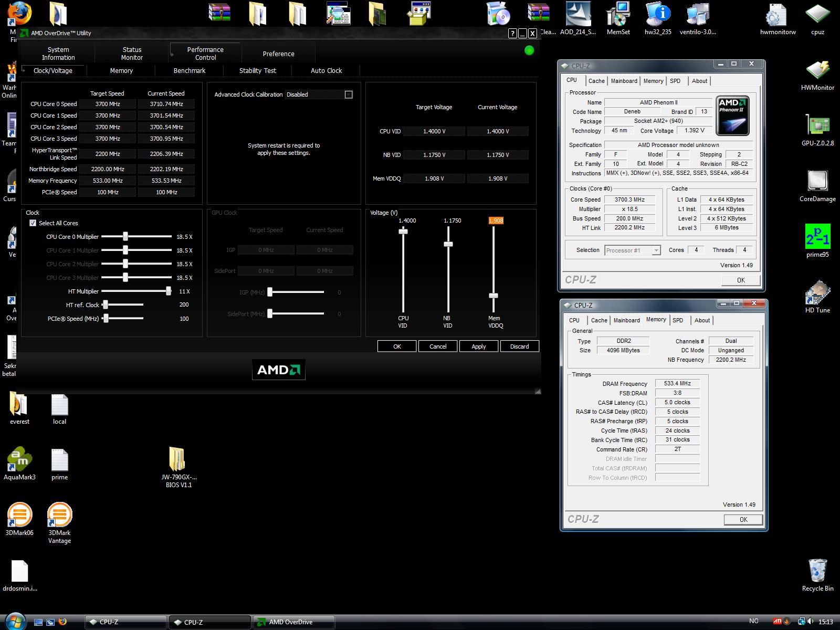Open the AOD_214_S... desktop icon
This screenshot has width=840, height=630.
tap(577, 18)
